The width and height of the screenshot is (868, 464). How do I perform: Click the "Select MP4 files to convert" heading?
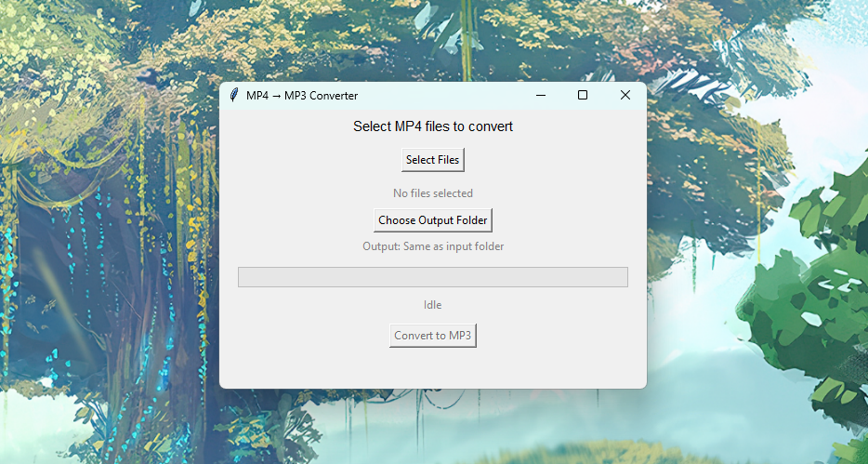(x=433, y=126)
